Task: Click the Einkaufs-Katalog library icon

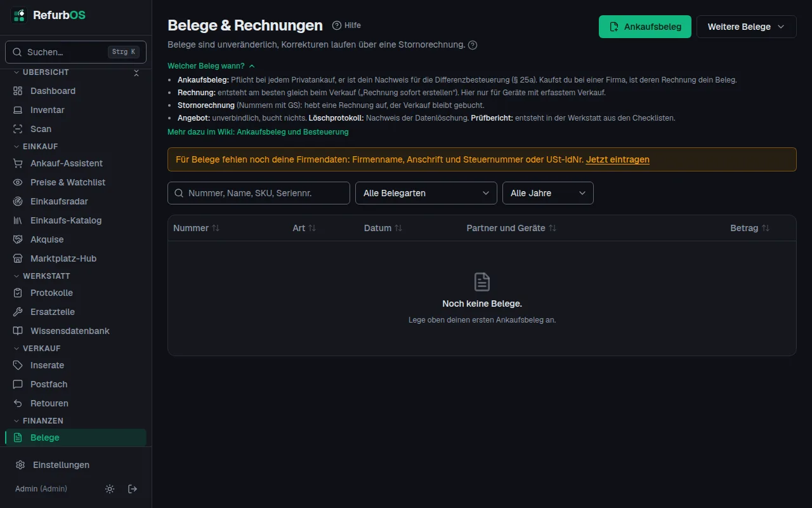Action: (18, 220)
